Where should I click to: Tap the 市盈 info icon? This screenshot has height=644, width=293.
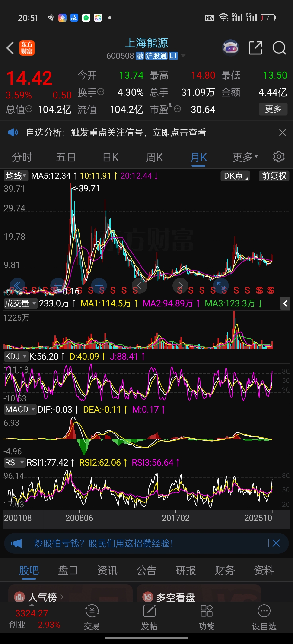[177, 109]
